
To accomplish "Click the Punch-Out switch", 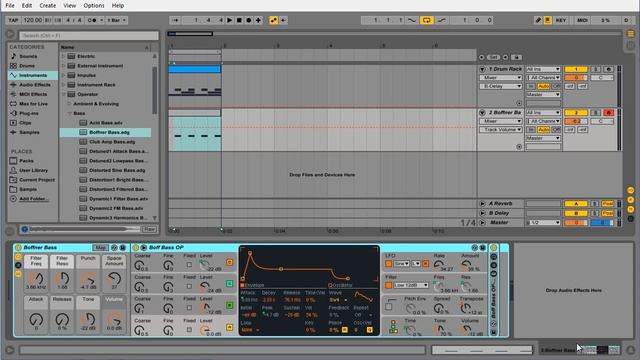I will point(442,20).
